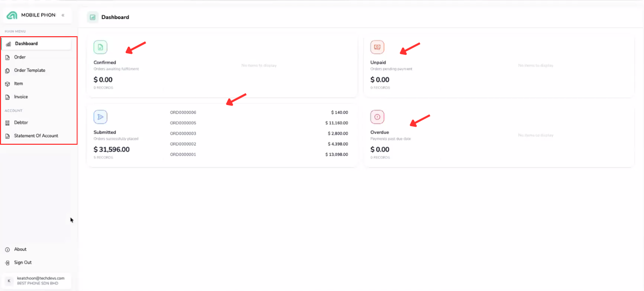Image resolution: width=644 pixels, height=291 pixels.
Task: Click 'Payments past due date' subtitle
Action: 390,139
